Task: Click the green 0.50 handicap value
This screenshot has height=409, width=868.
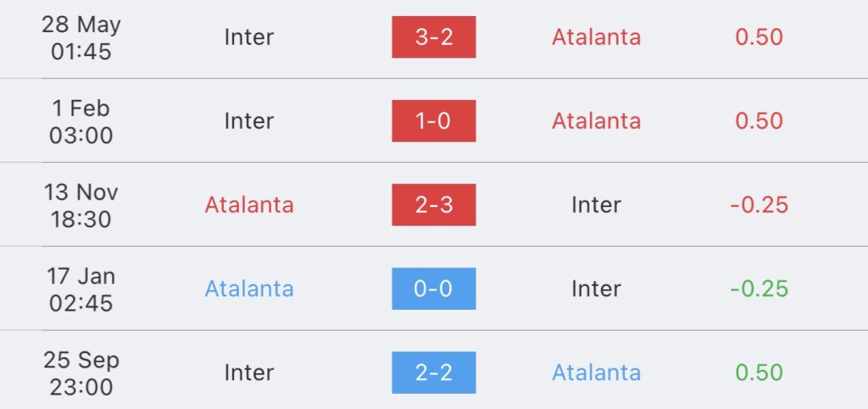Action: pyautogui.click(x=759, y=373)
